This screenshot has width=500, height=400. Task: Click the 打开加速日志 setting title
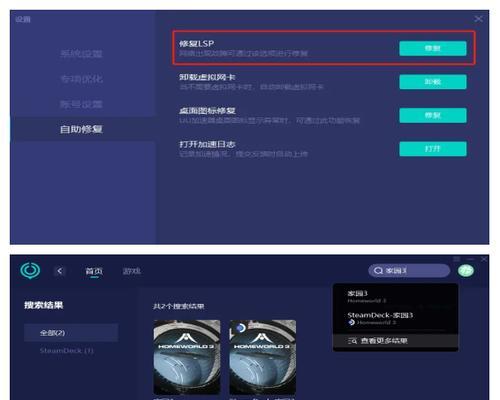click(207, 144)
